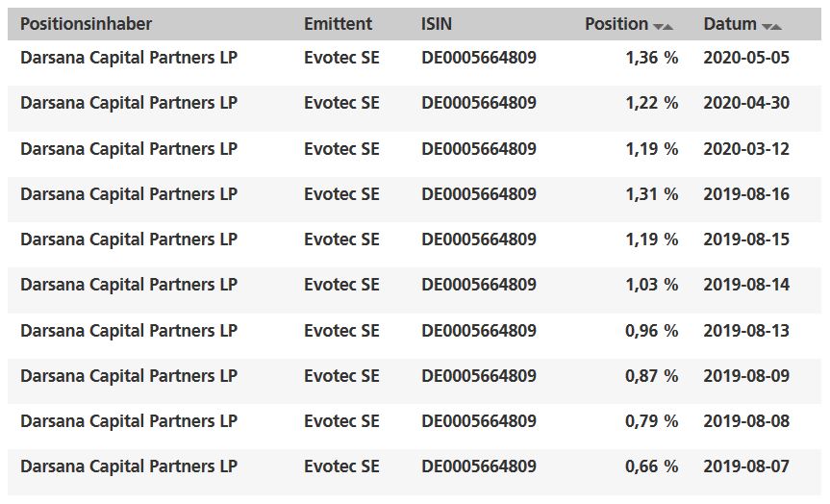Screen dimensions: 830x504
Task: Click the sort arrows beside Datum header
Action: [771, 26]
